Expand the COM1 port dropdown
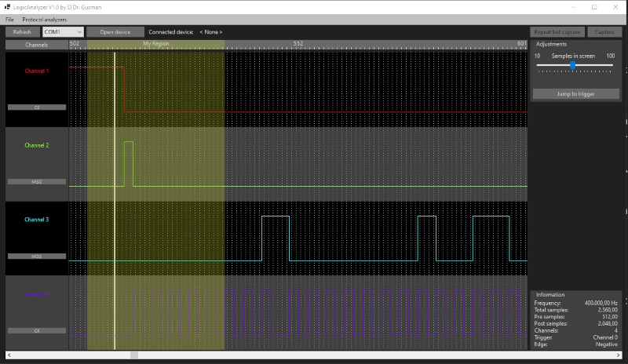Image resolution: width=628 pixels, height=364 pixels. 60,32
